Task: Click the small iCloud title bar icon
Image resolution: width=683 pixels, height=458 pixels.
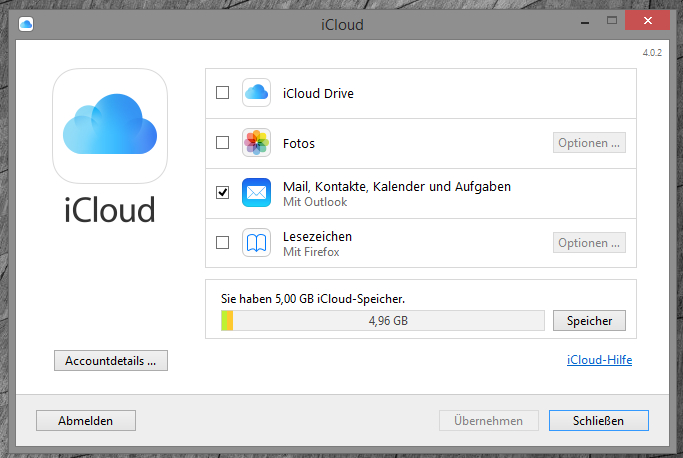Action: click(x=26, y=24)
